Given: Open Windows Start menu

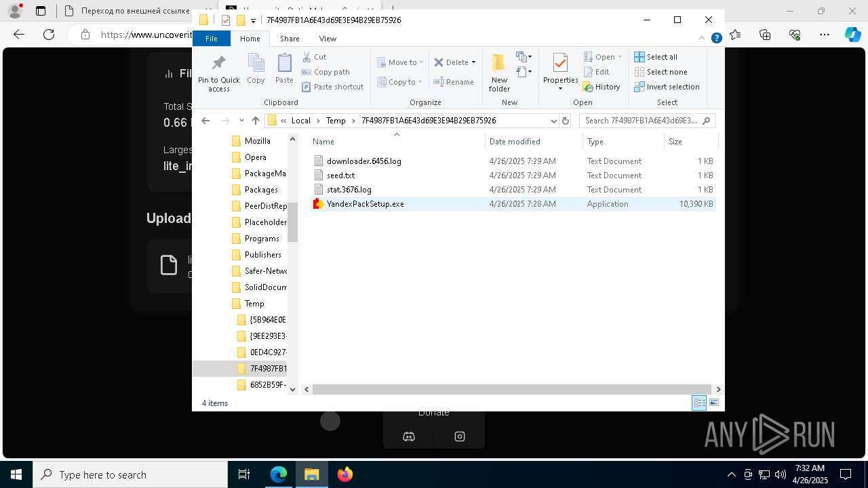Looking at the screenshot, I should pyautogui.click(x=16, y=474).
